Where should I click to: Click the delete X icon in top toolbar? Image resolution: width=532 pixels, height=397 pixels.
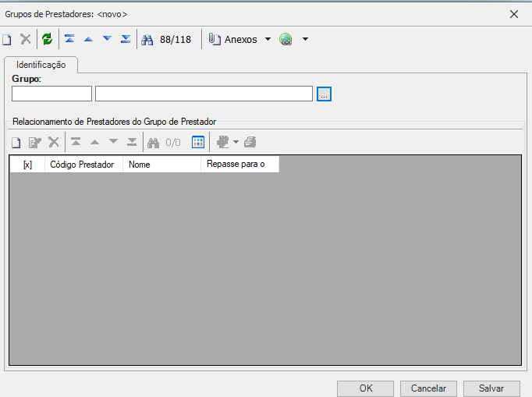[x=26, y=39]
